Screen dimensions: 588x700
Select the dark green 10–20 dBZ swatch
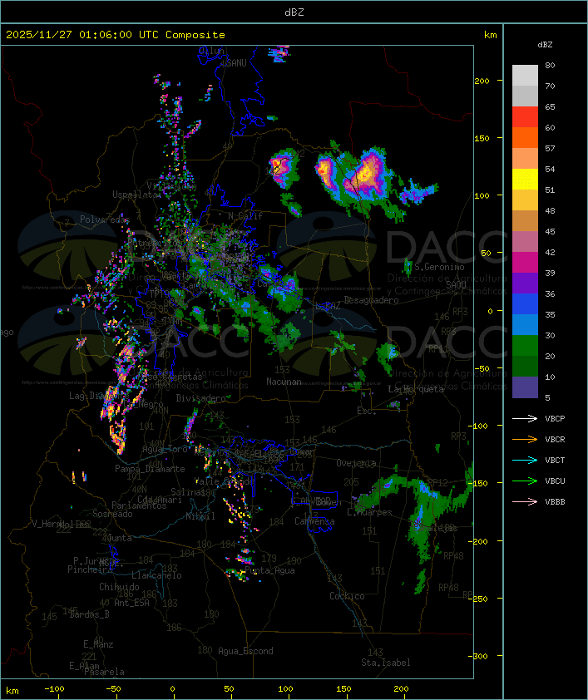coord(525,366)
